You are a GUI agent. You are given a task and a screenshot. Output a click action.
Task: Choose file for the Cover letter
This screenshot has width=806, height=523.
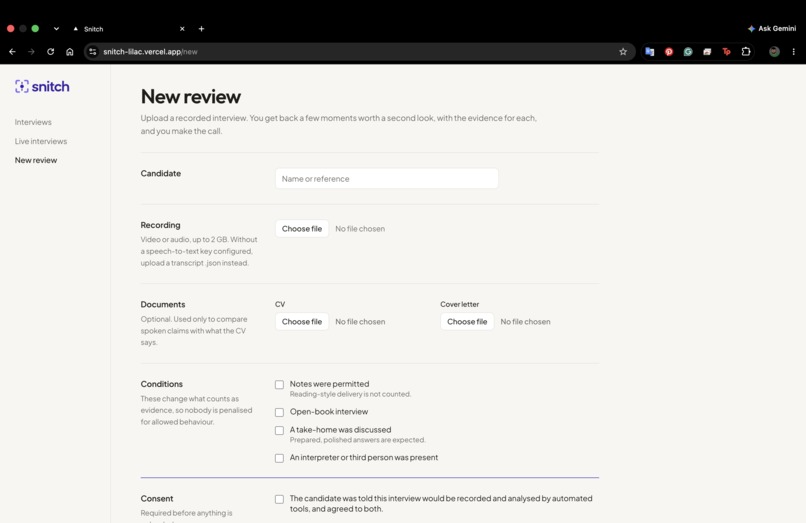pyautogui.click(x=467, y=321)
